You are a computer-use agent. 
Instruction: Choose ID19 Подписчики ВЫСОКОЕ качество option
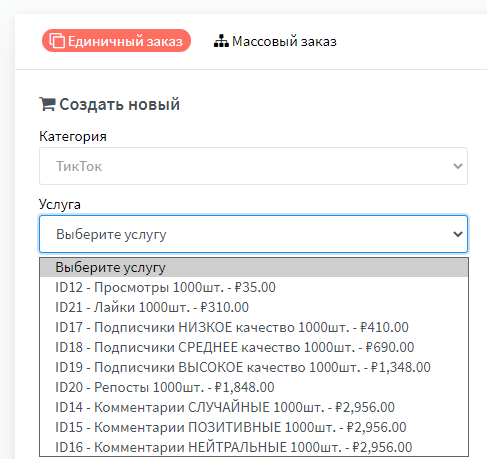254,367
